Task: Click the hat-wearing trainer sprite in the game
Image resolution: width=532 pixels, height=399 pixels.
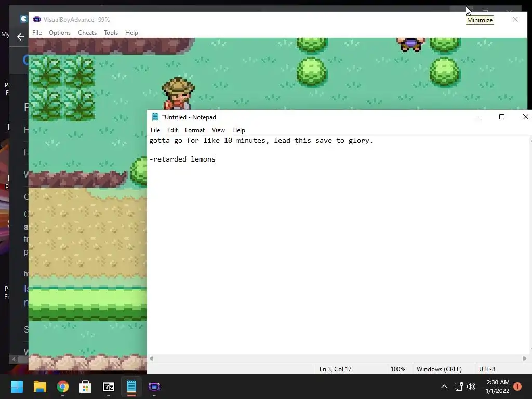Action: [x=178, y=94]
